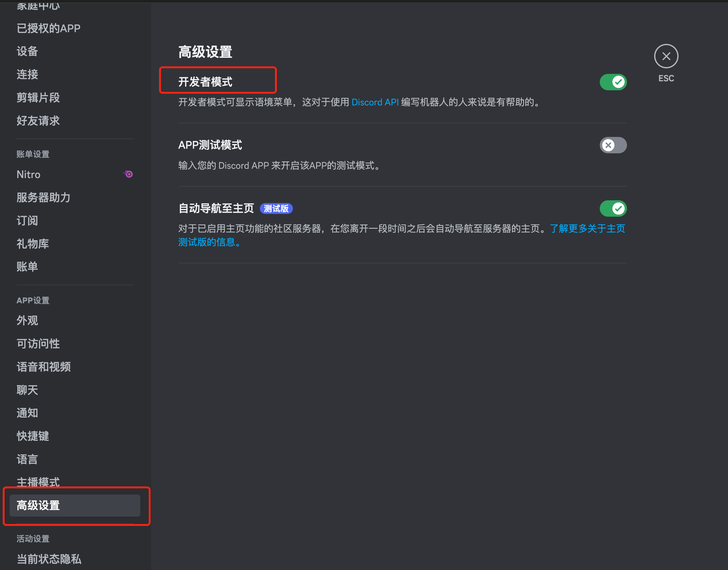This screenshot has width=728, height=570.
Task: Close settings with the ESC circle icon
Action: pos(666,56)
